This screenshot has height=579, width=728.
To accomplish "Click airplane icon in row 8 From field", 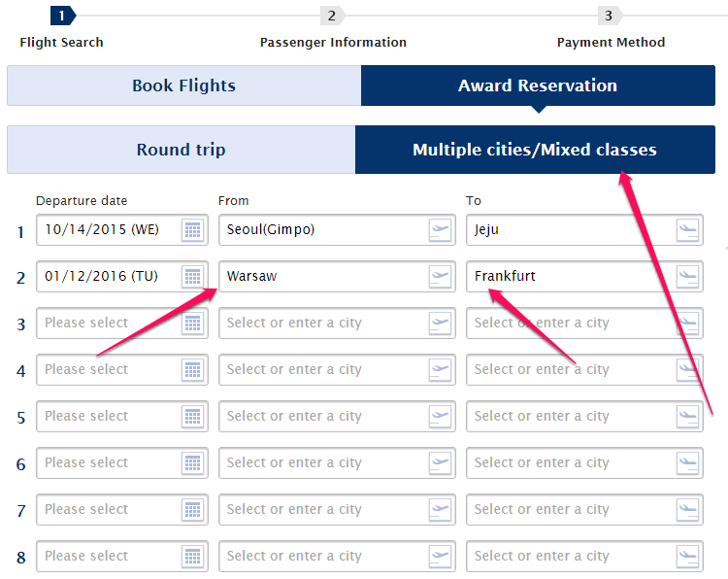I will (x=440, y=557).
